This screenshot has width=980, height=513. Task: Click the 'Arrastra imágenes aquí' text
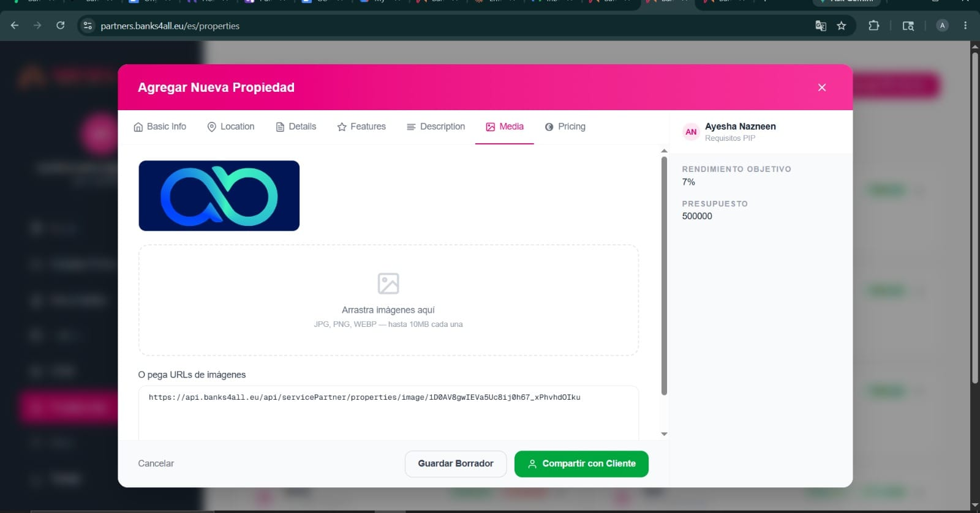click(x=388, y=310)
